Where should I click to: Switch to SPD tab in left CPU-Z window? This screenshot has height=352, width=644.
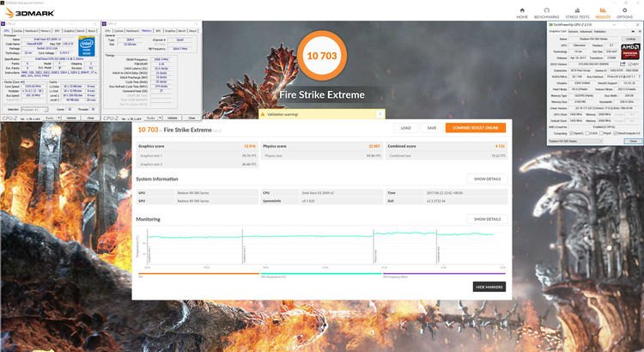[57, 31]
